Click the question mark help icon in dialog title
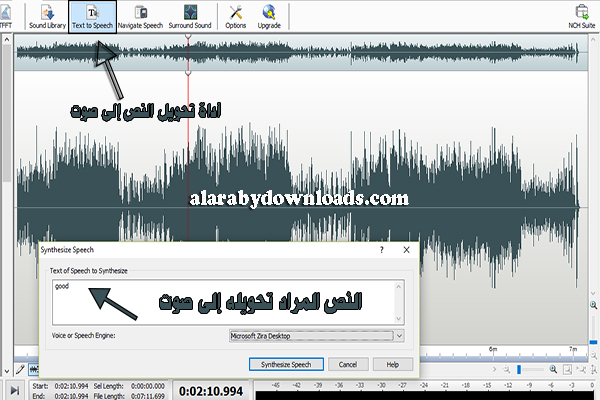Viewport: 600px width, 400px height. 382,254
